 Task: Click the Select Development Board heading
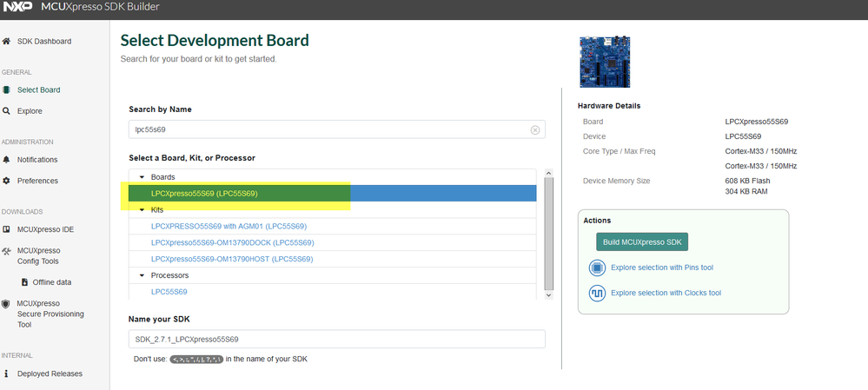point(215,40)
